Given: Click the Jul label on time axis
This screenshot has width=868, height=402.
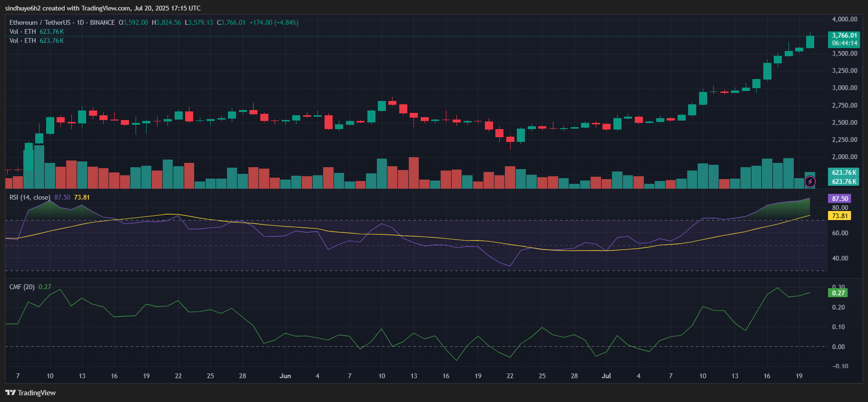Looking at the screenshot, I should [606, 376].
